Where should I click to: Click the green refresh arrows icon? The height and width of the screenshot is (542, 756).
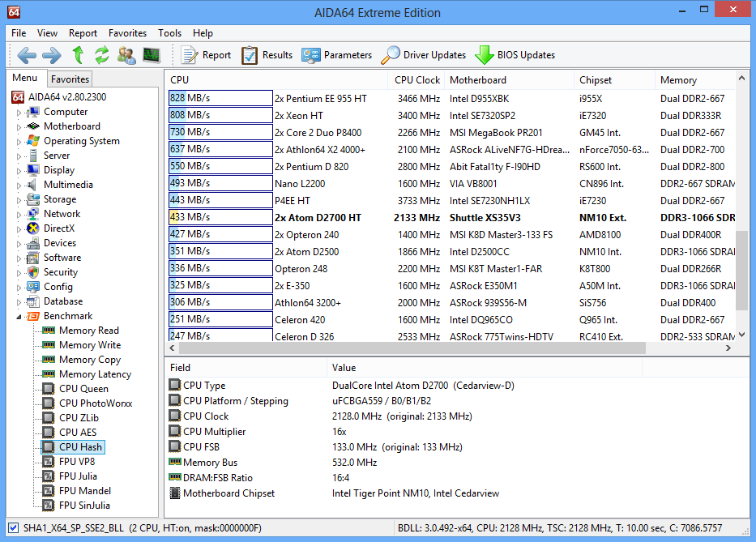click(102, 55)
